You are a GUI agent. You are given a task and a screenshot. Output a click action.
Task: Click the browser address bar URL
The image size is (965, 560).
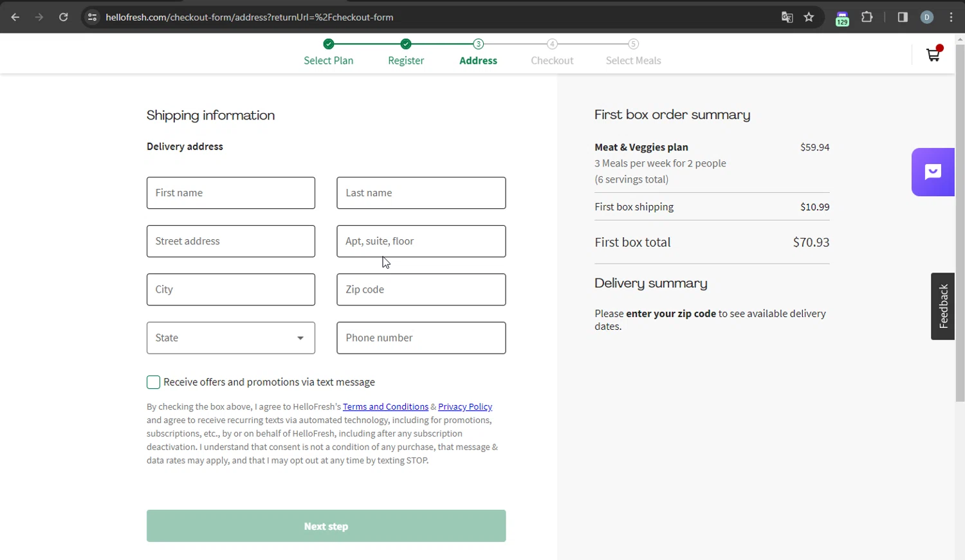250,17
